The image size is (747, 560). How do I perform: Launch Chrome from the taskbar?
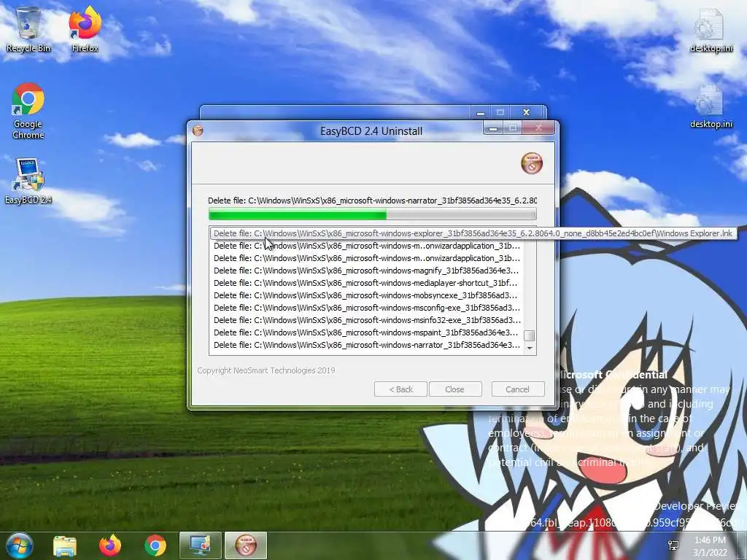click(x=155, y=545)
